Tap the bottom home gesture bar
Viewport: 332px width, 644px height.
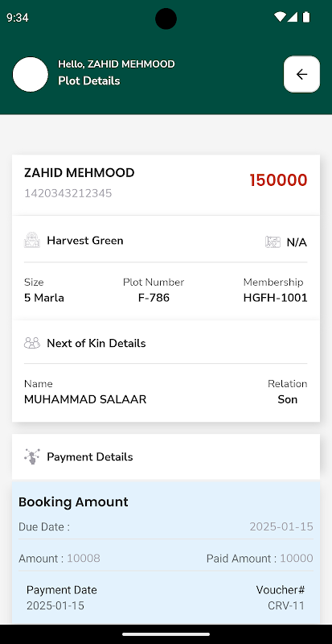pyautogui.click(x=166, y=634)
